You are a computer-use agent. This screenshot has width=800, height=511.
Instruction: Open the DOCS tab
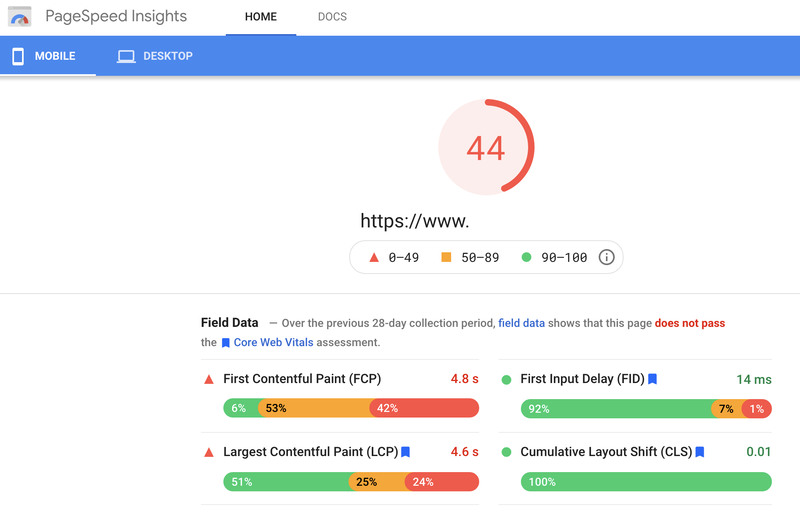(x=332, y=17)
